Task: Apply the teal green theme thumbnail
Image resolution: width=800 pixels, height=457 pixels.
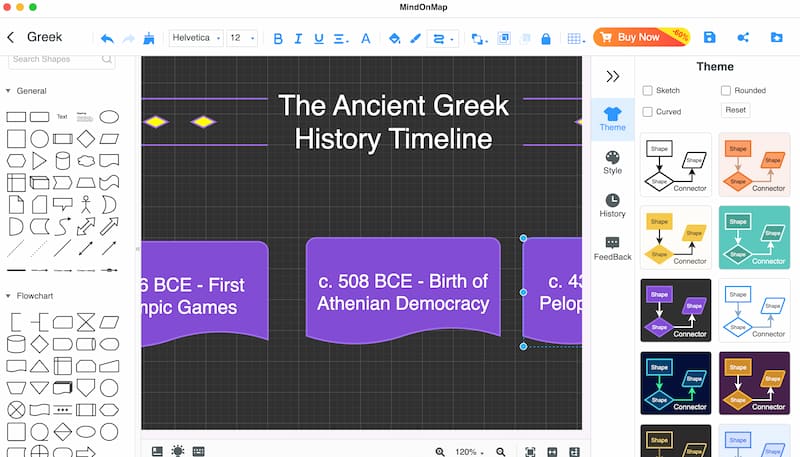Action: point(754,238)
